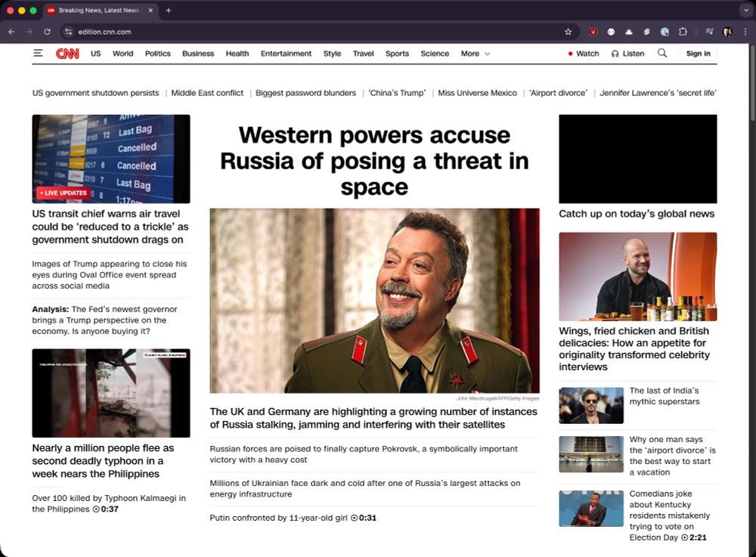
Task: Open the hamburger navigation menu
Action: tap(38, 54)
